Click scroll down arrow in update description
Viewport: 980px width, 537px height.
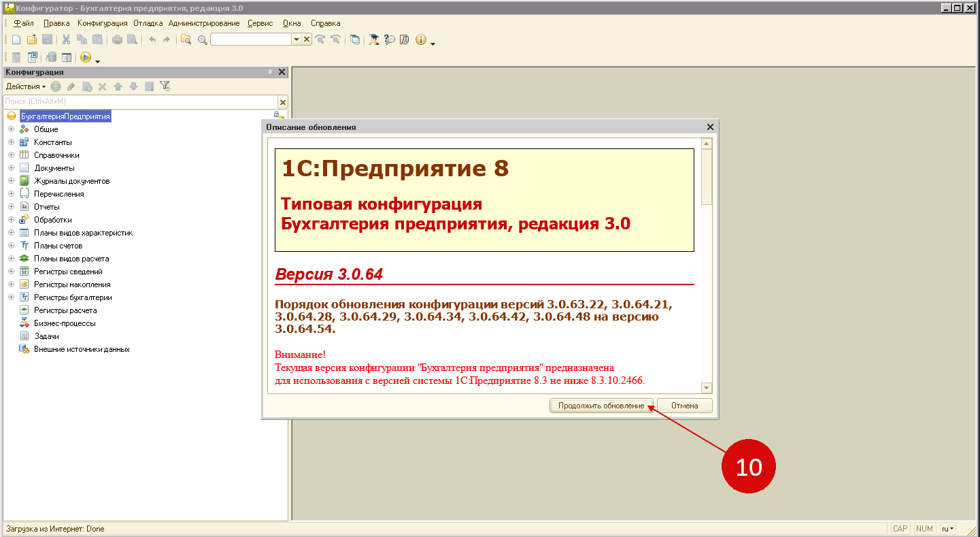(x=707, y=388)
